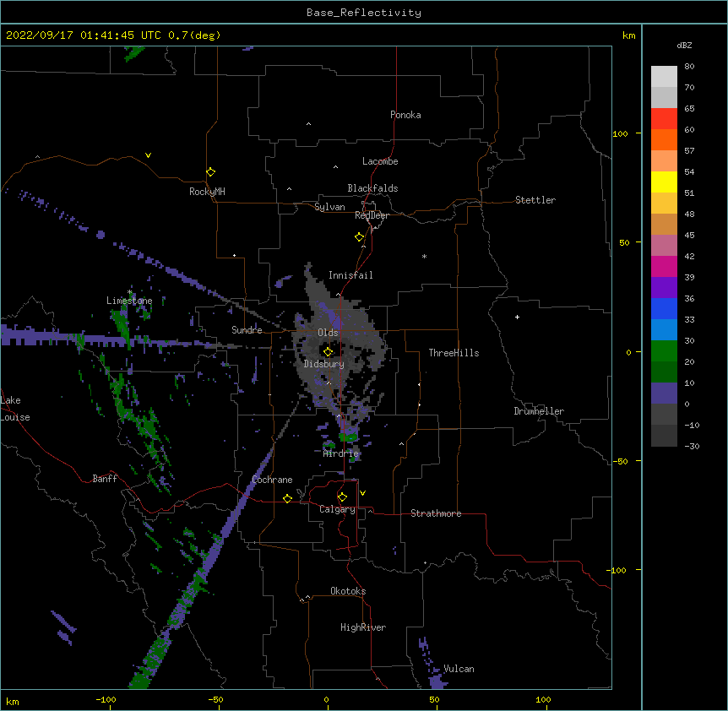
Task: Click the RockyMH town label
Action: (207, 192)
